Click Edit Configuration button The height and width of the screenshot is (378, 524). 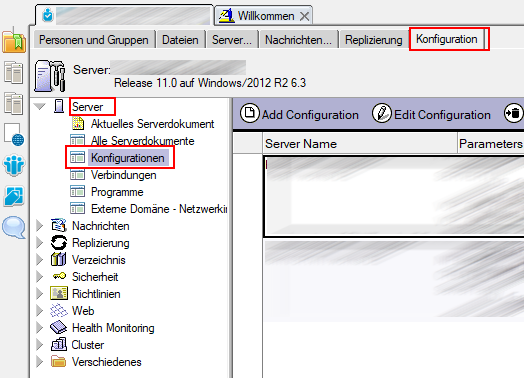pyautogui.click(x=431, y=114)
